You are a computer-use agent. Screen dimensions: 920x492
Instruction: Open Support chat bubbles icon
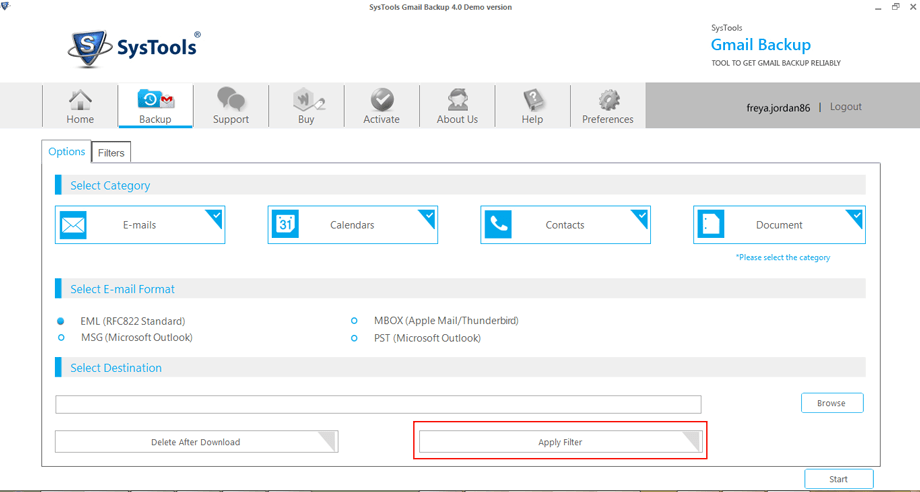231,99
